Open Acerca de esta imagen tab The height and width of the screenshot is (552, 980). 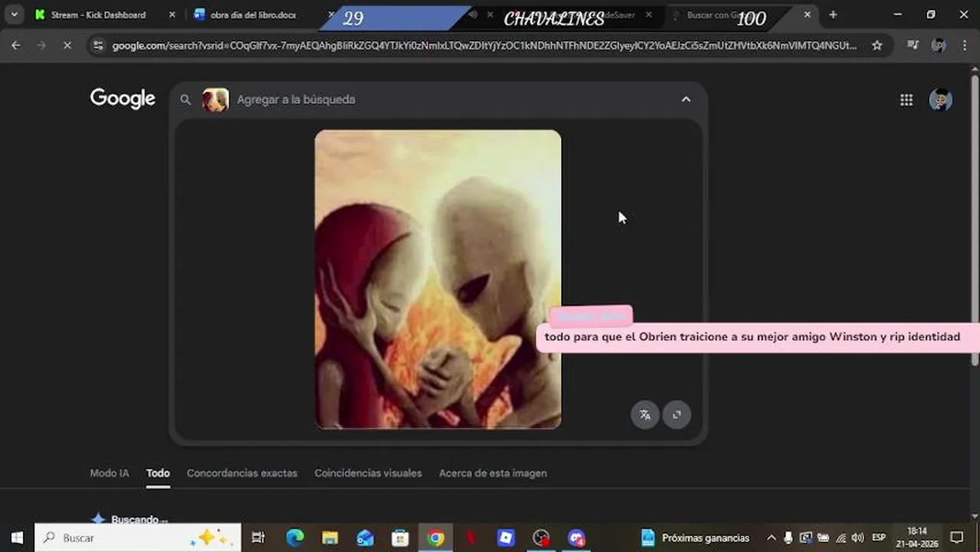pyautogui.click(x=493, y=473)
